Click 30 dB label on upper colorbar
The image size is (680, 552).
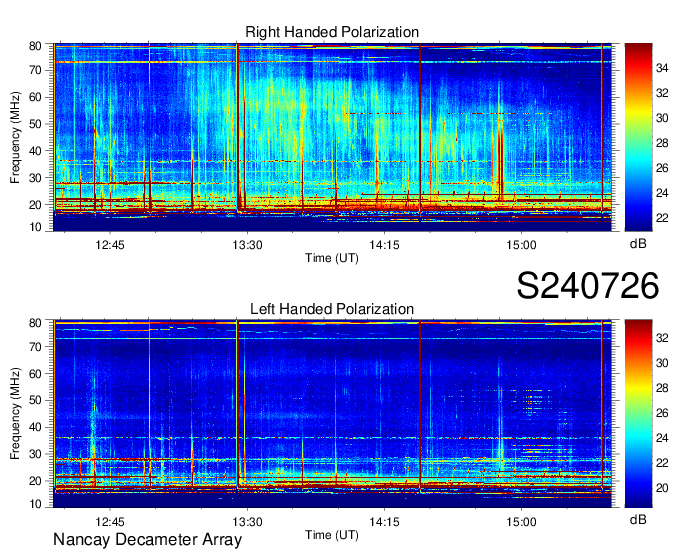point(662,118)
